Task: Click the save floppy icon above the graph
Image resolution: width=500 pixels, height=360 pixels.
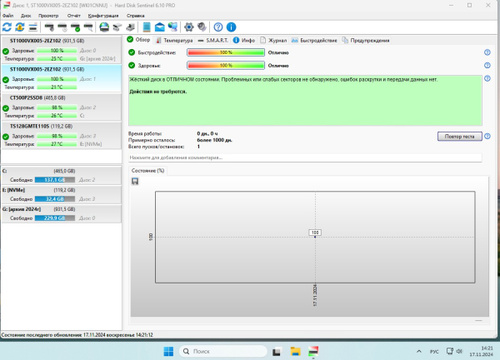Action: click(x=135, y=181)
